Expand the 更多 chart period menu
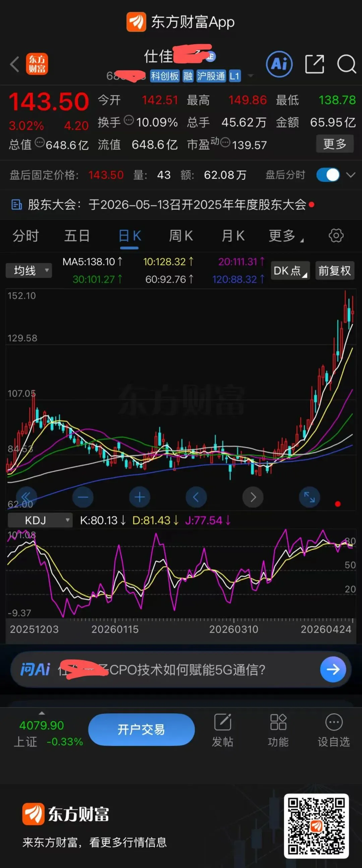The image size is (362, 868). pyautogui.click(x=286, y=235)
